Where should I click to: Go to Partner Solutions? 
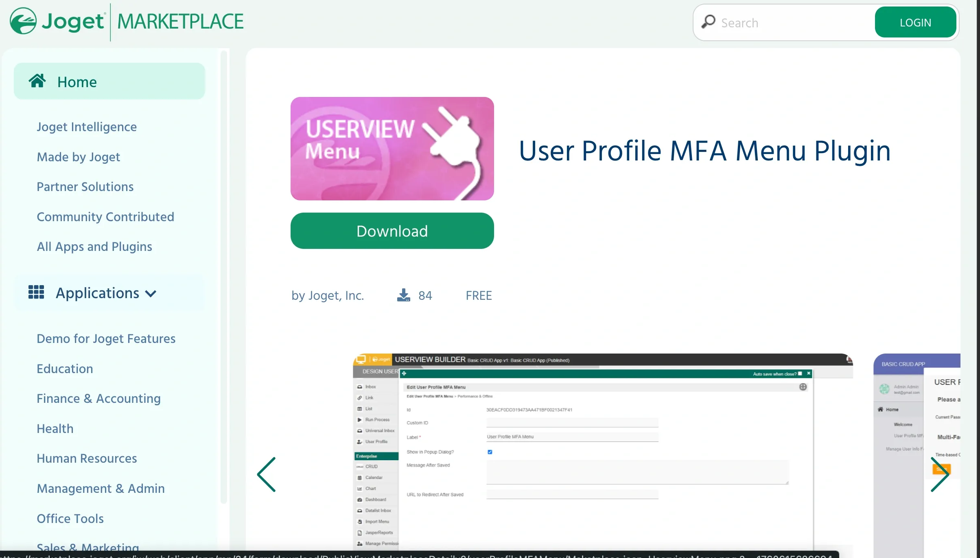click(x=85, y=187)
